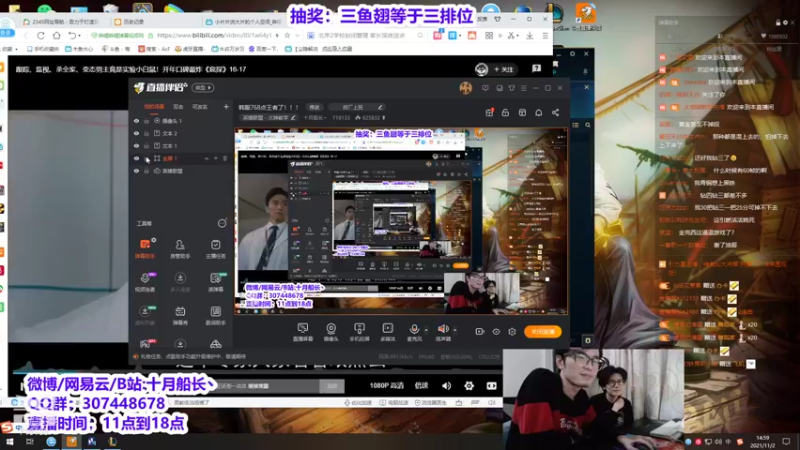
Task: Toggle the preview eye icon near stop button
Action: 496,332
